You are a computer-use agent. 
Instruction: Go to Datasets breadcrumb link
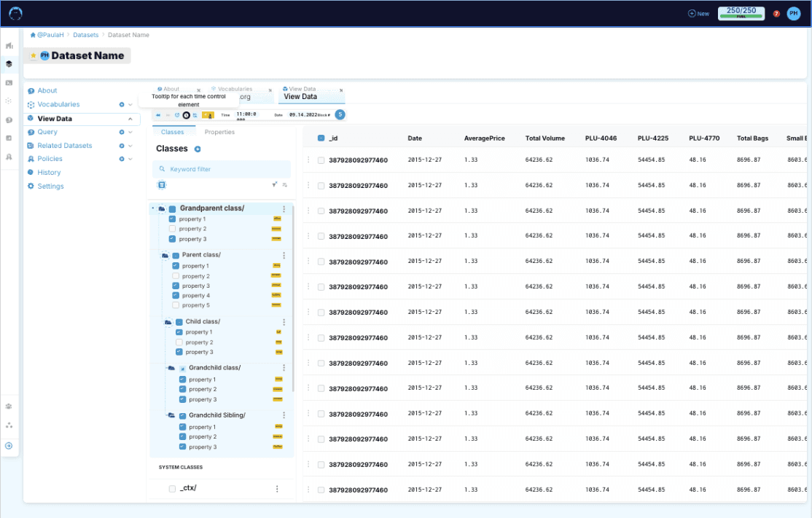(x=85, y=35)
